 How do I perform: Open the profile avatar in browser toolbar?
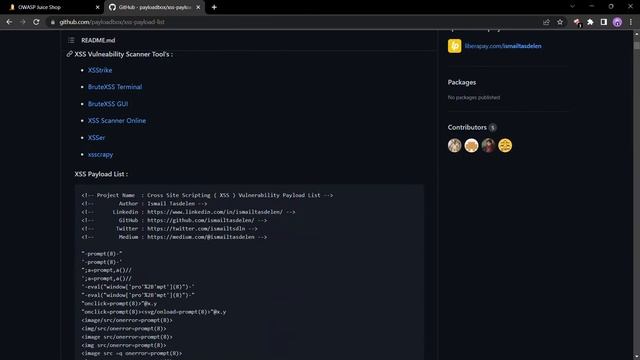click(617, 22)
